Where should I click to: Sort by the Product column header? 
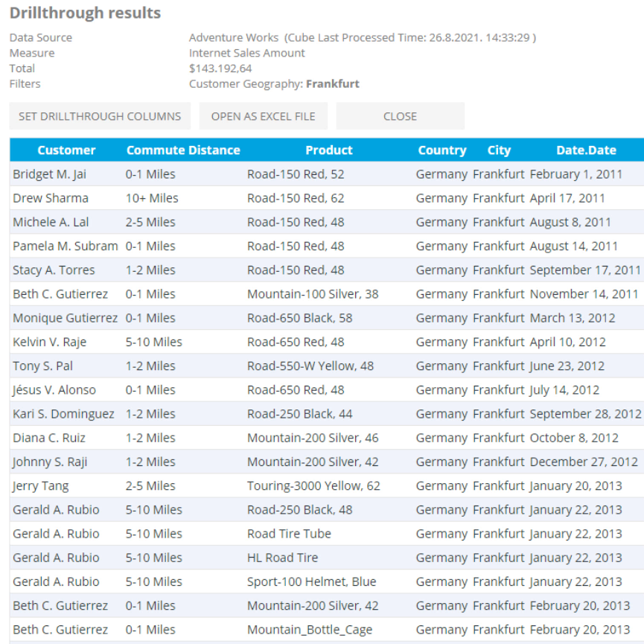click(x=328, y=150)
